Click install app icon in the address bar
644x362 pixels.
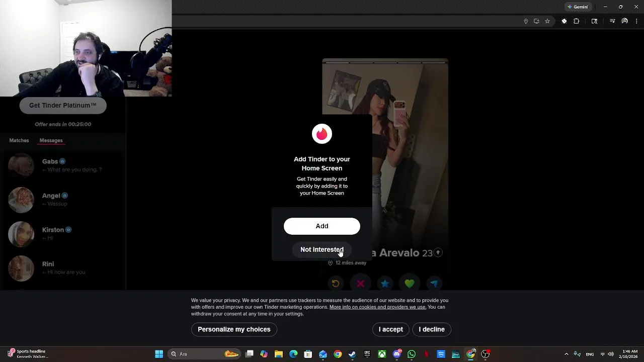[536, 21]
